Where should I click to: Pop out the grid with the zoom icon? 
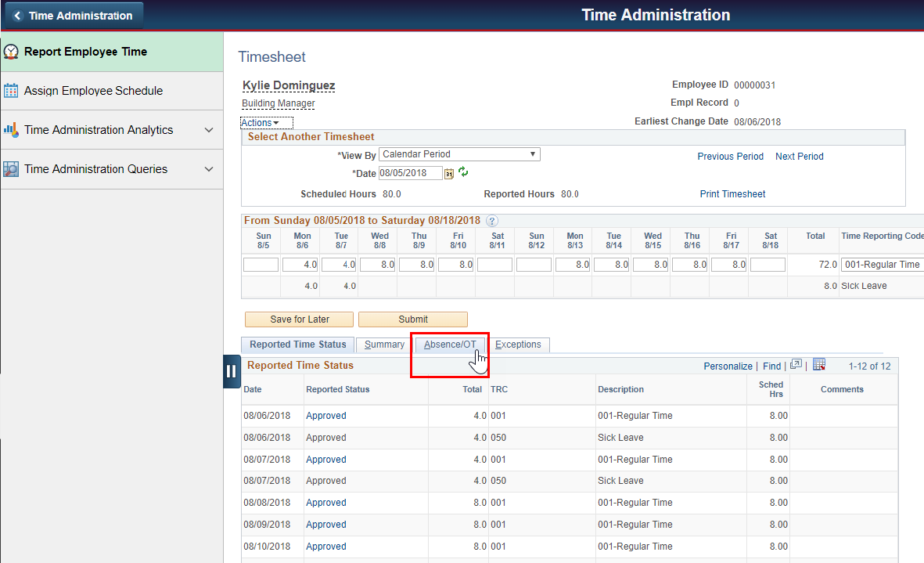796,366
